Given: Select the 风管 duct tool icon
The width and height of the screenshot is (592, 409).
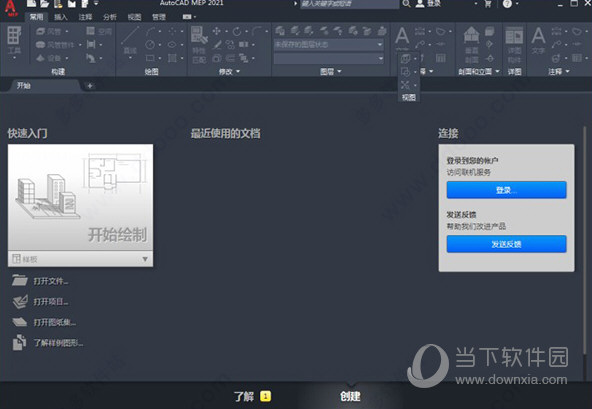Looking at the screenshot, I should tap(41, 31).
